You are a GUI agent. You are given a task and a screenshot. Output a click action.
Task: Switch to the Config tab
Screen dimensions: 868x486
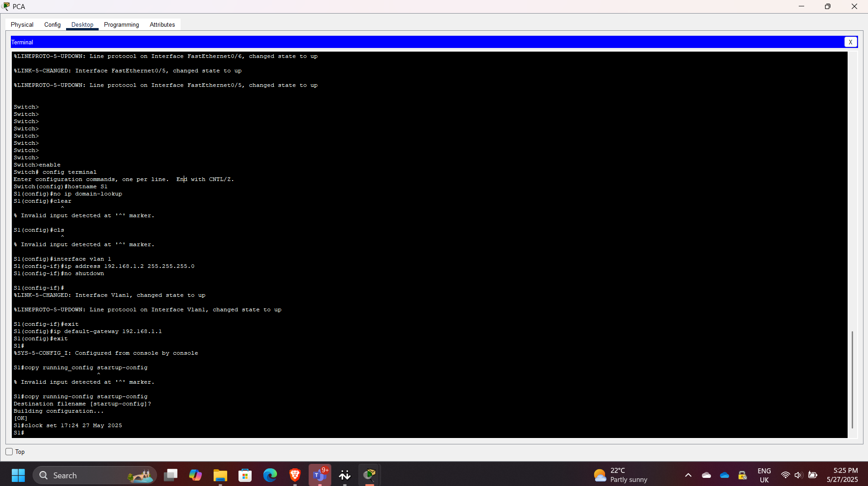click(52, 24)
